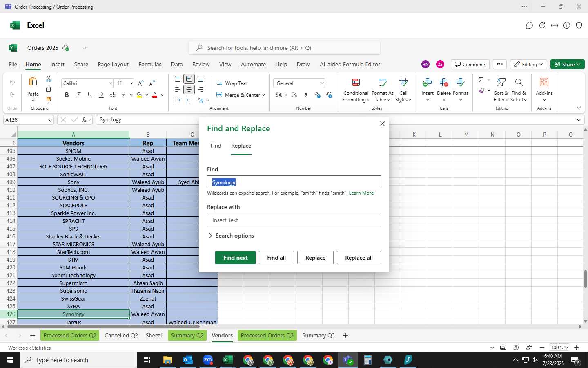Click the percent style icon
The height and width of the screenshot is (368, 588).
coord(294,95)
